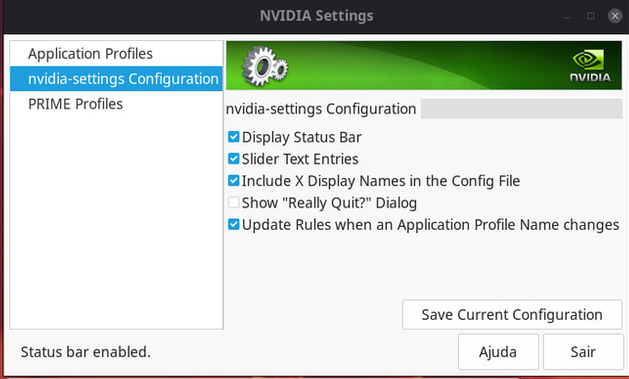Disable Include X Display Names in Config File
Viewport: 629px width, 379px height.
(x=233, y=181)
